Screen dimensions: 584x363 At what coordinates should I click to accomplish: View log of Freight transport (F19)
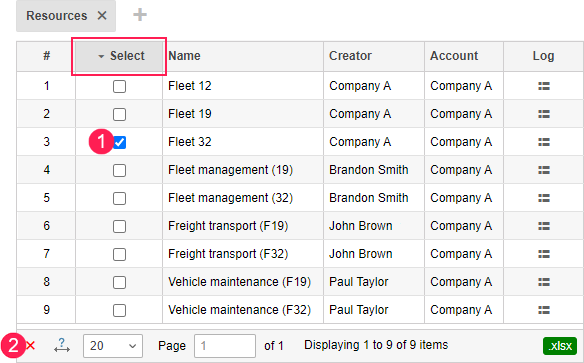(544, 226)
